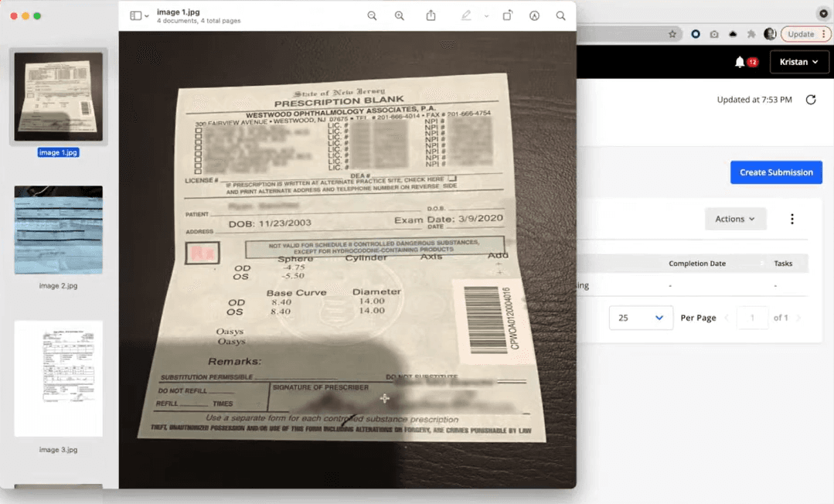Viewport: 834px width, 504px height.
Task: Click the refresh icon beside Updated at 7:53 PM
Action: [810, 99]
